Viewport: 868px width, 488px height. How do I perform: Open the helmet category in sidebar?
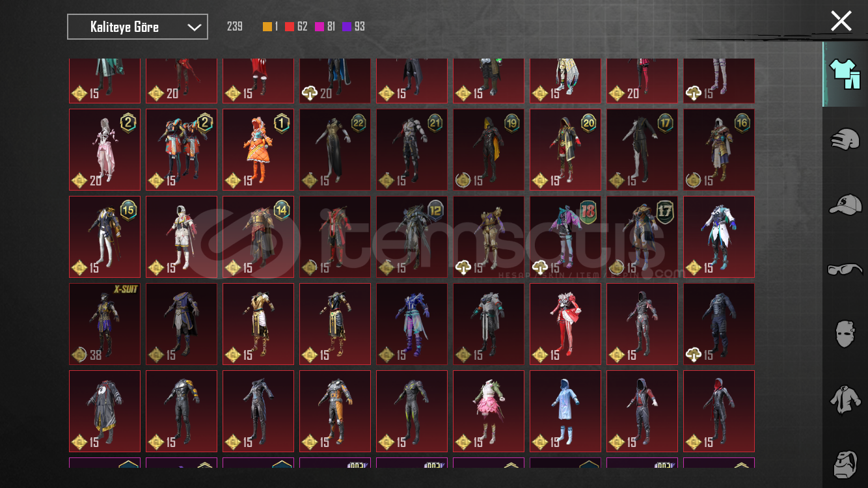coord(845,139)
